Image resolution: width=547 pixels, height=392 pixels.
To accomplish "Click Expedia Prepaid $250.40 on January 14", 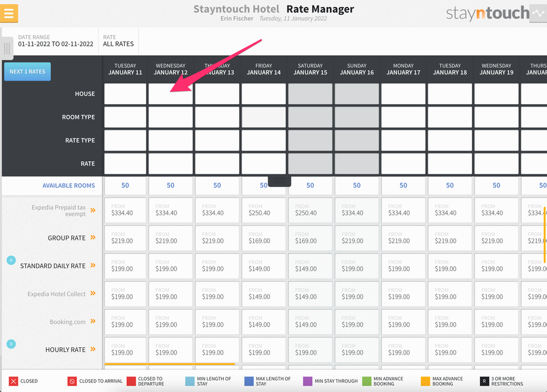I will pyautogui.click(x=264, y=210).
